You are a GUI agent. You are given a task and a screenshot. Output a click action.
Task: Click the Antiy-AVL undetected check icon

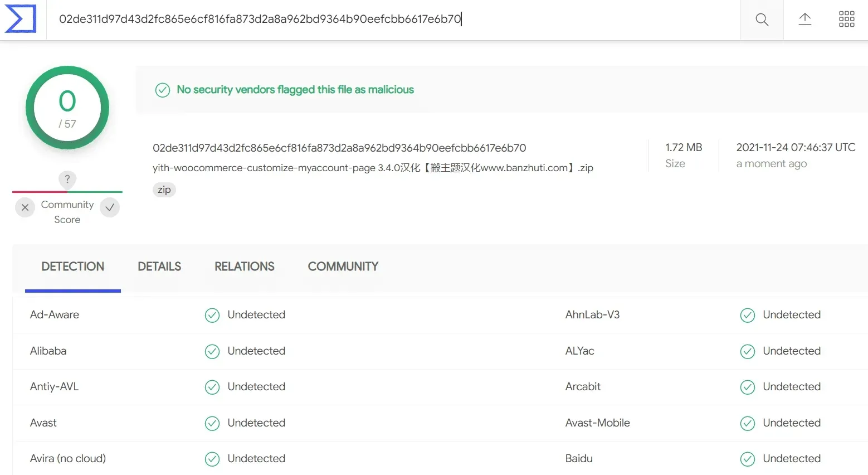point(212,387)
